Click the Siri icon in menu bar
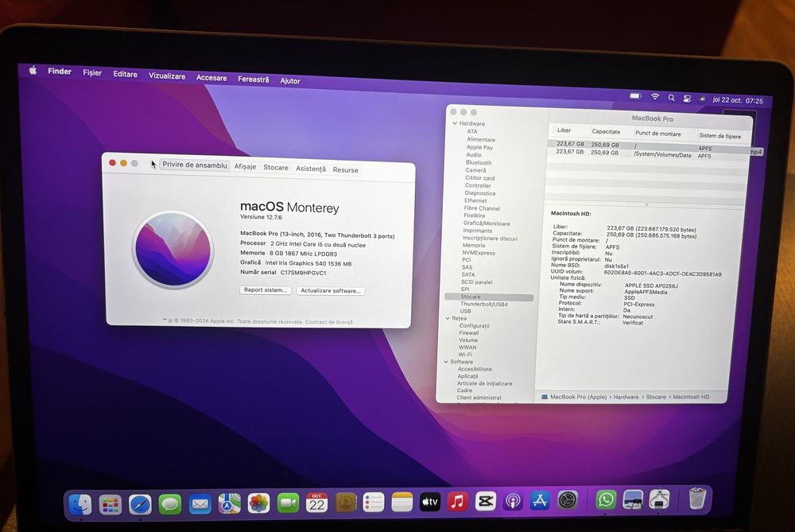The image size is (795, 532). (702, 99)
